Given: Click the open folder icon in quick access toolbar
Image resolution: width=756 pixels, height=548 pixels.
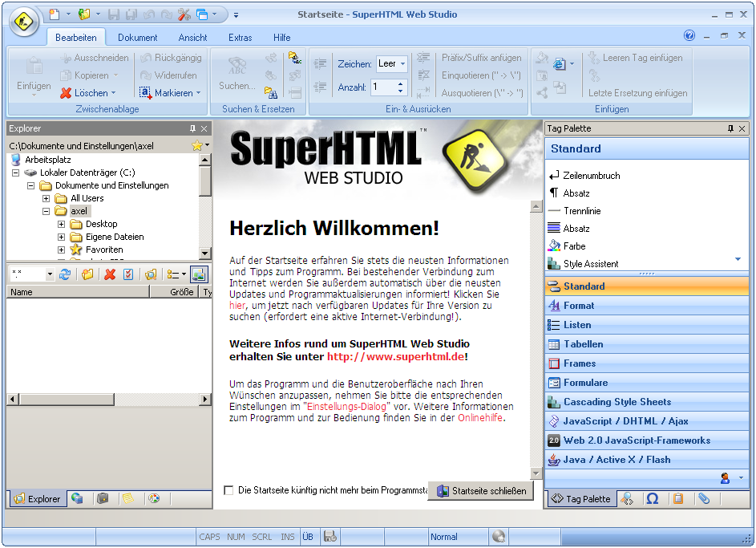Looking at the screenshot, I should point(84,15).
